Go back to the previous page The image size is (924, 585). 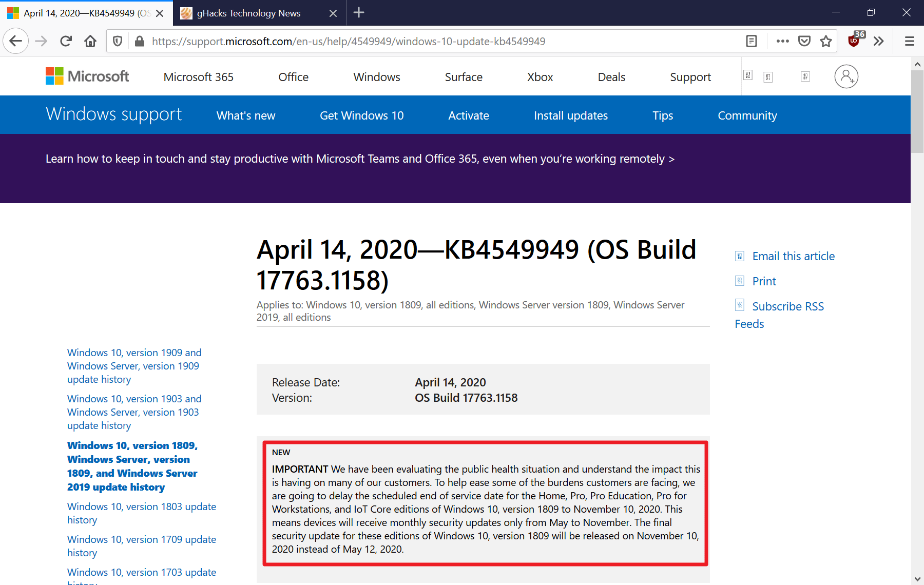[x=15, y=41]
